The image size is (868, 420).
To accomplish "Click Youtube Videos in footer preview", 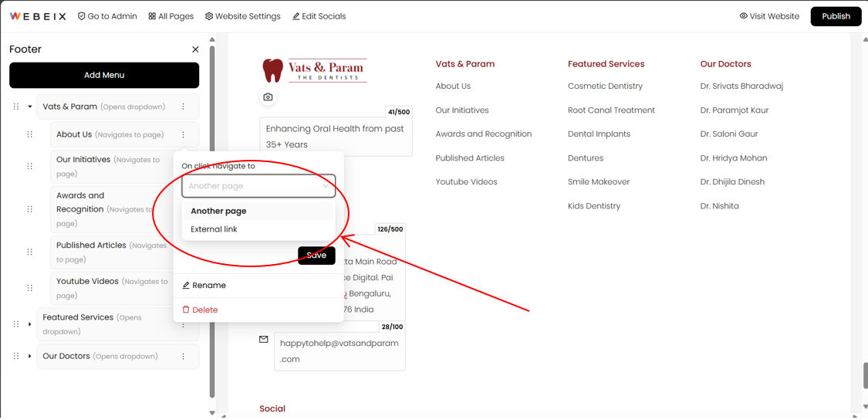I will (467, 181).
